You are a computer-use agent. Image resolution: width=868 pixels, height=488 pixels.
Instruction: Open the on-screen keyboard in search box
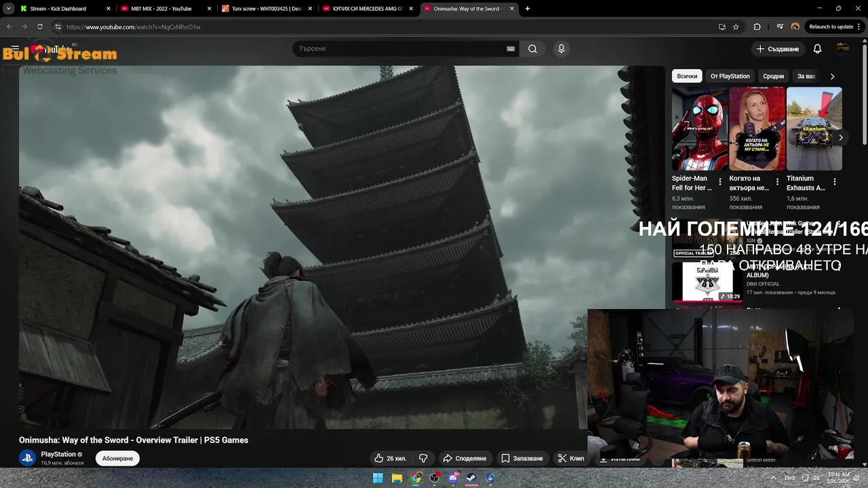click(511, 49)
